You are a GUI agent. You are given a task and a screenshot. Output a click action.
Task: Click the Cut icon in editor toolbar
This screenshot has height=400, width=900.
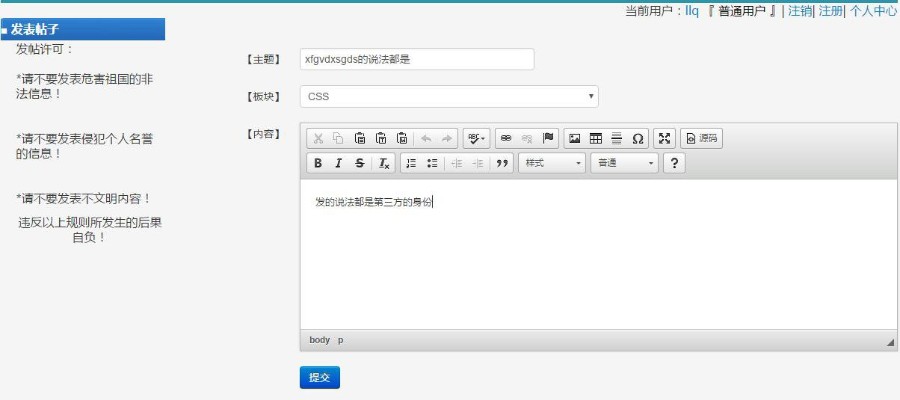(x=317, y=138)
